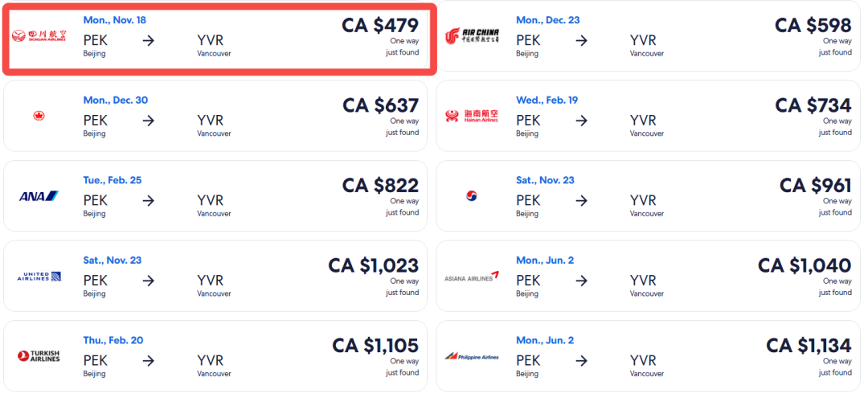Image resolution: width=868 pixels, height=394 pixels.
Task: Click the Philippine Airlines logo
Action: pyautogui.click(x=472, y=355)
